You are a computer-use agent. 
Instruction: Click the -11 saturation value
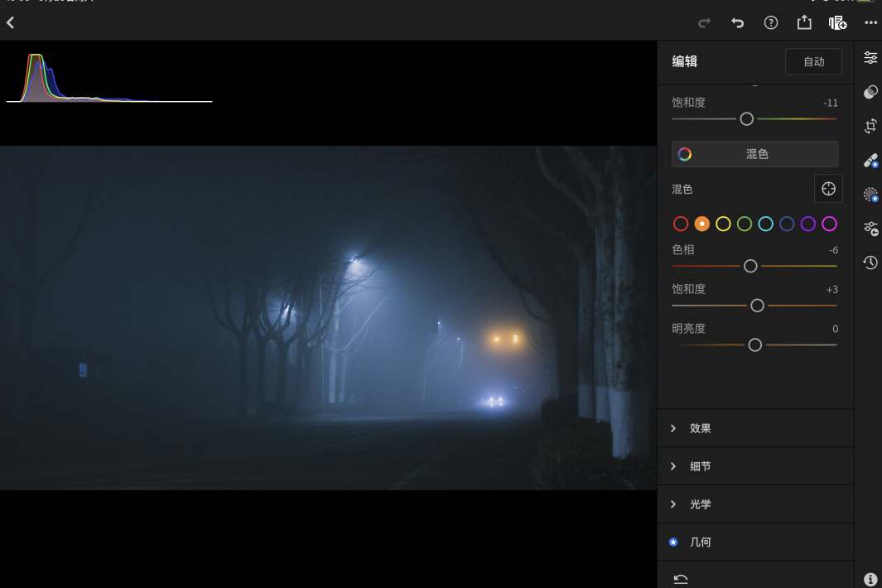pyautogui.click(x=831, y=103)
